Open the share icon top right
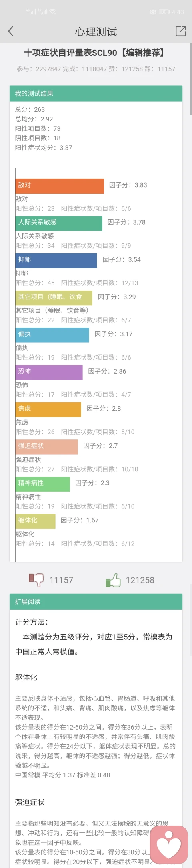The width and height of the screenshot is (192, 868). pos(181,31)
